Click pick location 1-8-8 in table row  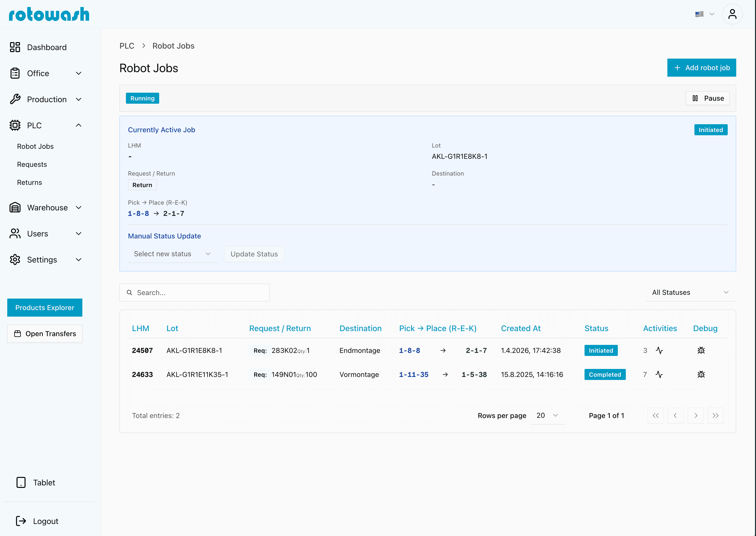pyautogui.click(x=409, y=350)
